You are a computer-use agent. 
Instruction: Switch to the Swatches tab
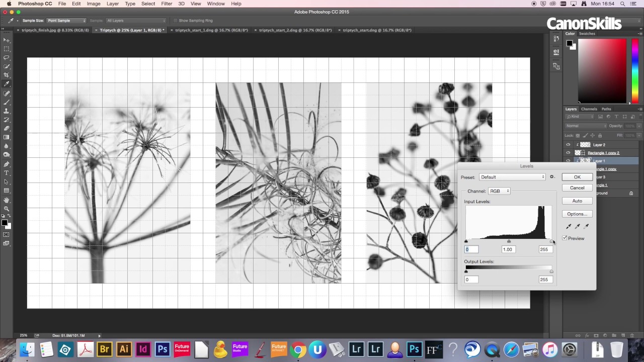pyautogui.click(x=587, y=34)
